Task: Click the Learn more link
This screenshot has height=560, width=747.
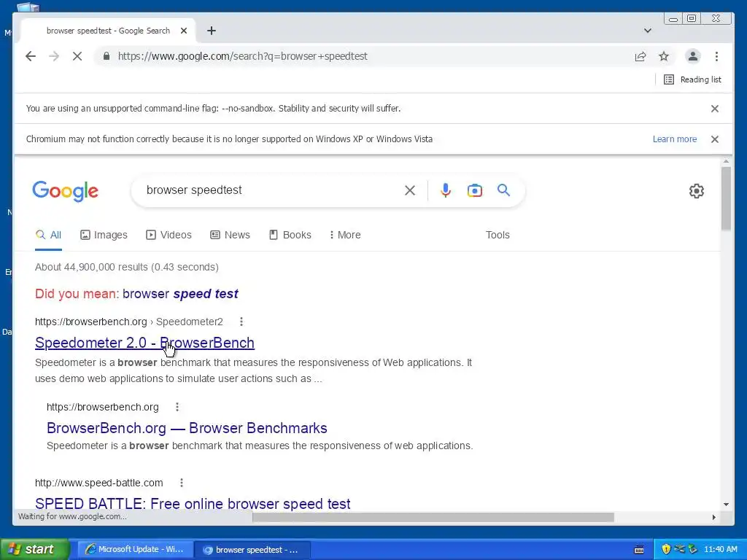Action: (x=675, y=139)
